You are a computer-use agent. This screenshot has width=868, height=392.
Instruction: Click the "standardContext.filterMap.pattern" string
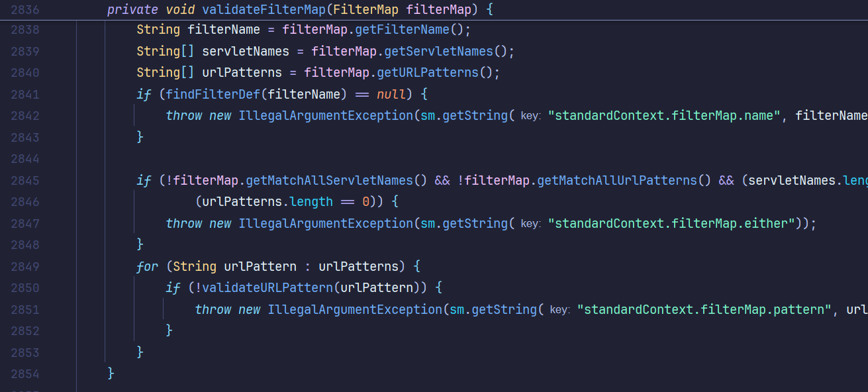click(x=704, y=310)
